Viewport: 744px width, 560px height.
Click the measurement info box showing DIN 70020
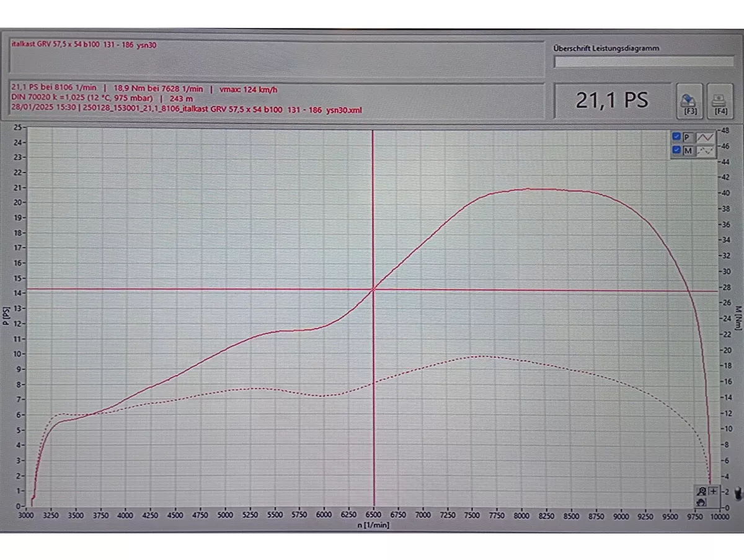(x=277, y=99)
